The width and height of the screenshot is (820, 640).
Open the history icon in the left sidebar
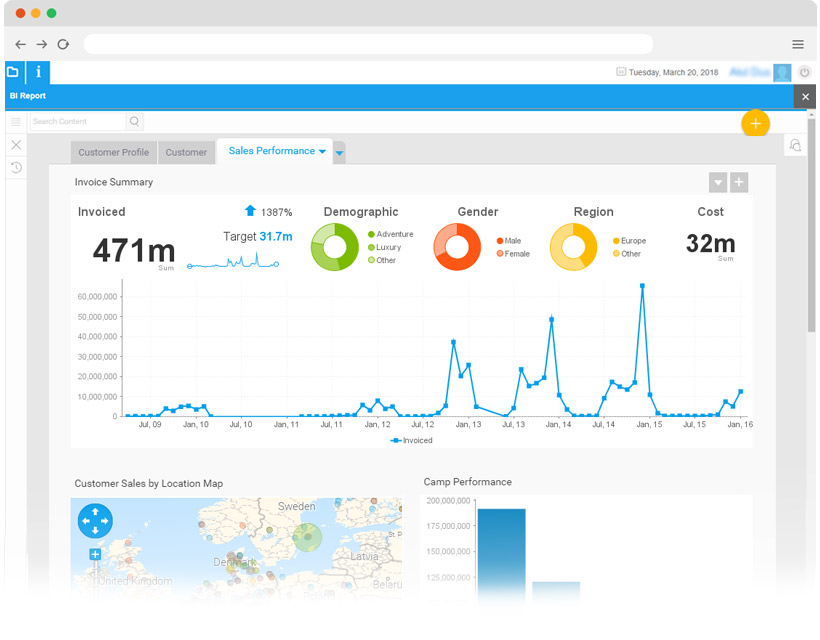point(15,167)
